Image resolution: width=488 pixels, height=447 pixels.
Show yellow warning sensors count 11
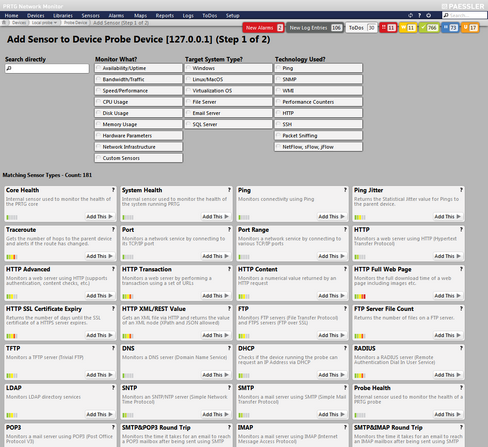(x=408, y=28)
